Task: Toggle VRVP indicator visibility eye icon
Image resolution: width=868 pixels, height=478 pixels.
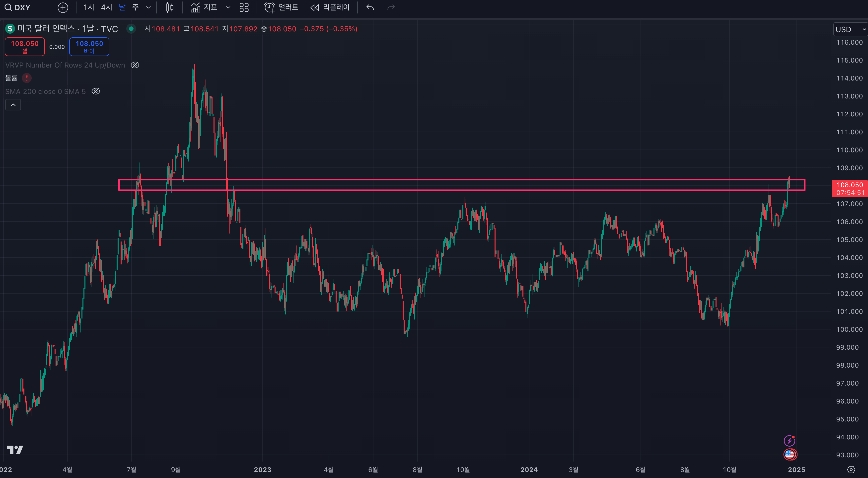Action: [135, 65]
